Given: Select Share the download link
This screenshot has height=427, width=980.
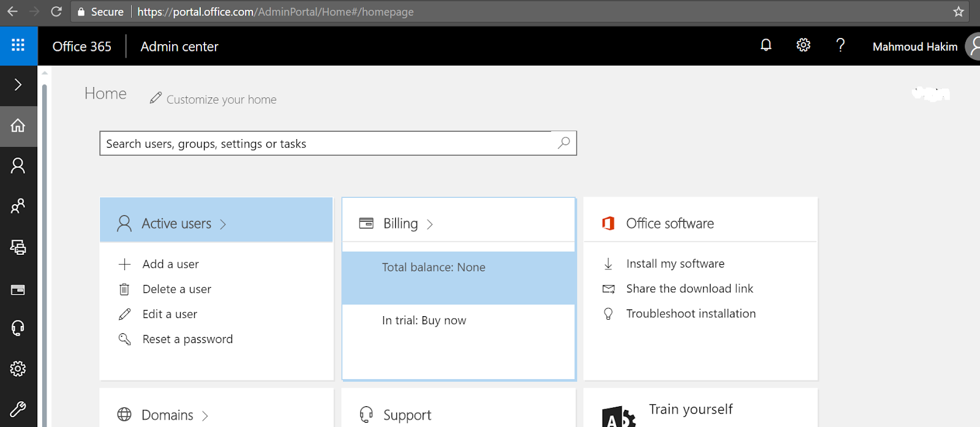Looking at the screenshot, I should click(x=690, y=289).
